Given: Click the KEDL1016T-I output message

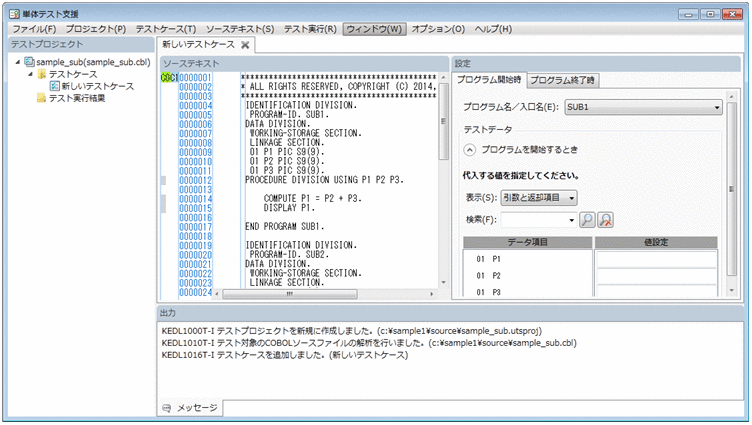Looking at the screenshot, I should [x=284, y=355].
